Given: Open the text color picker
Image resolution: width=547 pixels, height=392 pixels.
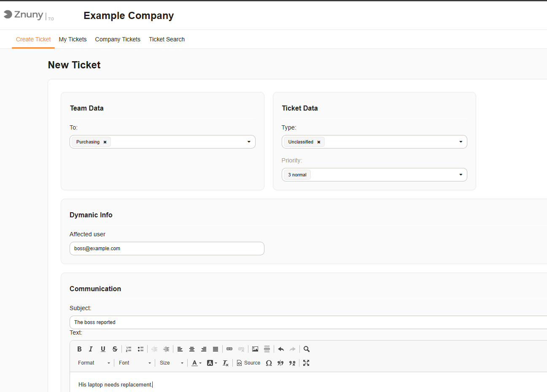Looking at the screenshot, I should pos(196,363).
